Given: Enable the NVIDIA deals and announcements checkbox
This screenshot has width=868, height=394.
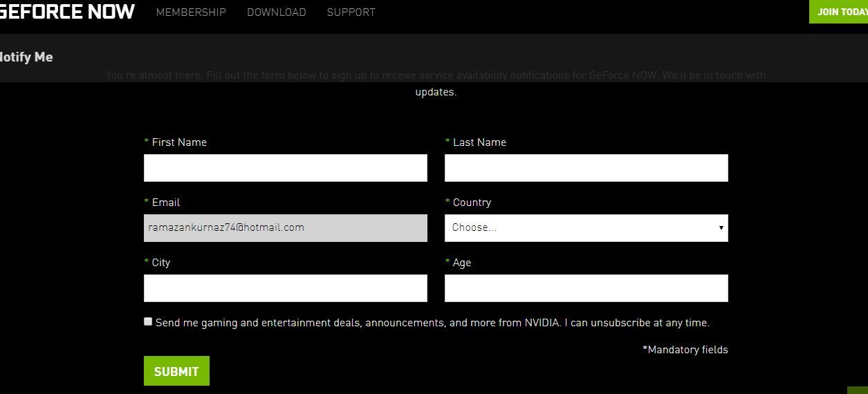Looking at the screenshot, I should tap(148, 321).
